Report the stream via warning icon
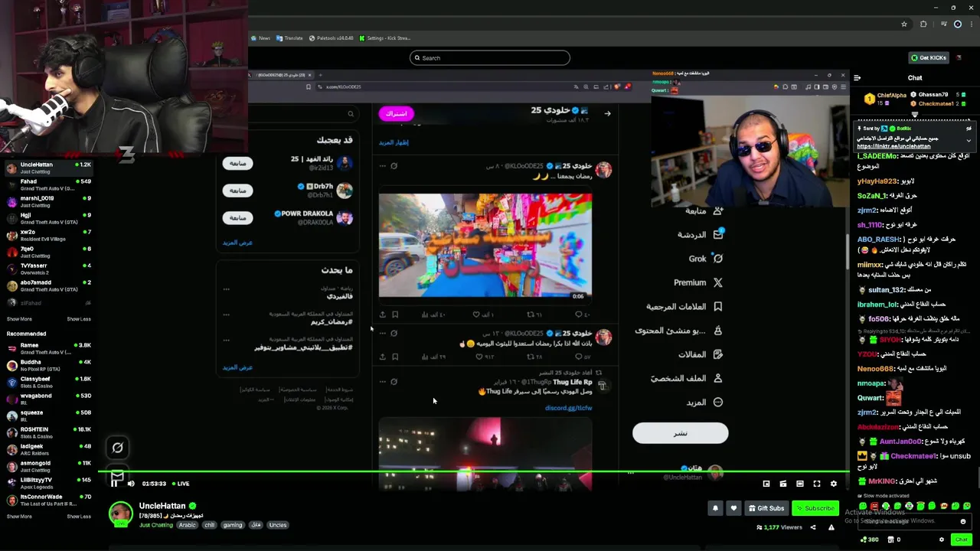This screenshot has width=980, height=551. [x=831, y=527]
